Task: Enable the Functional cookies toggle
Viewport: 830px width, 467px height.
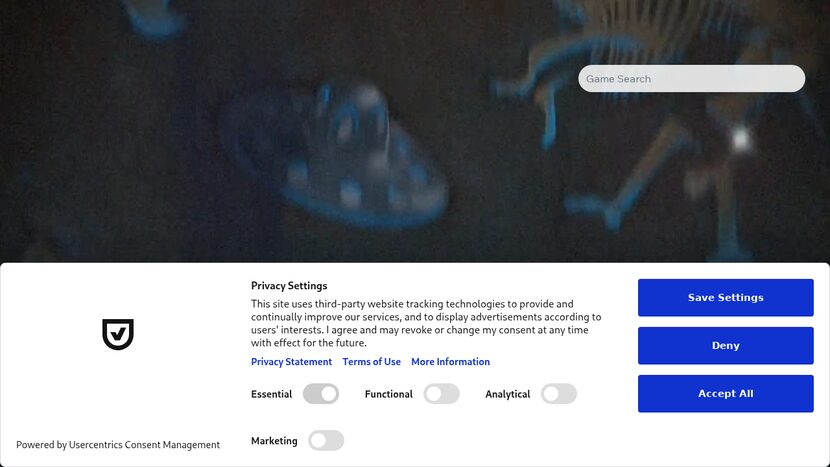Action: click(441, 394)
